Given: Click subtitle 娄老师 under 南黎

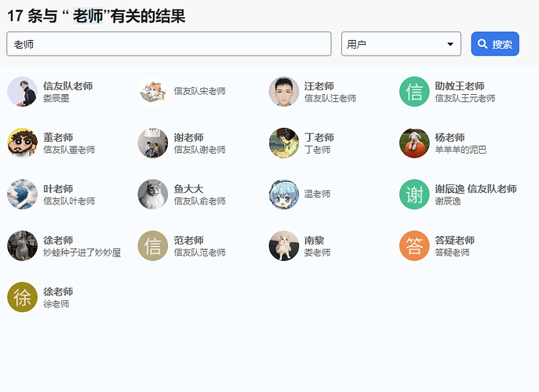Looking at the screenshot, I should tap(317, 252).
